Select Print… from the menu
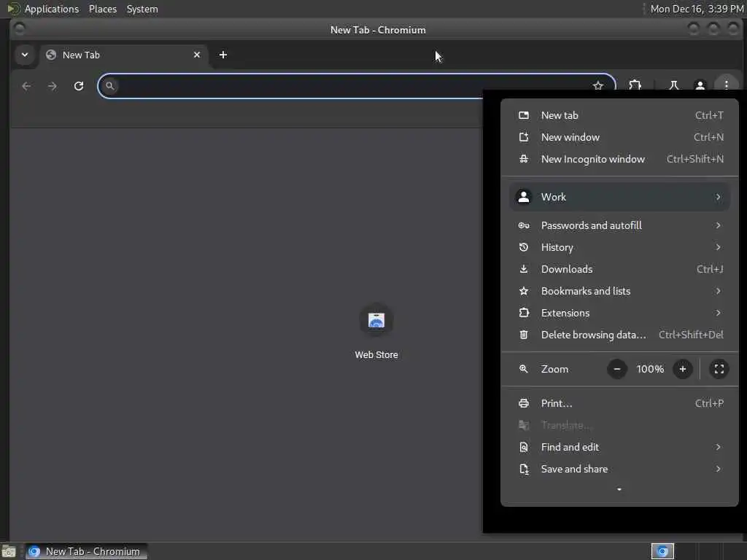This screenshot has width=747, height=560. point(619,403)
